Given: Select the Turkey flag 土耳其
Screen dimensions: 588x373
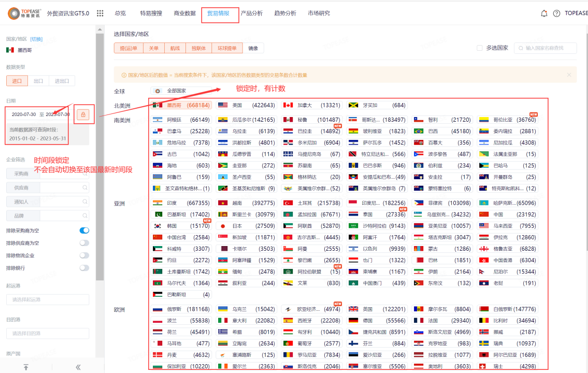Looking at the screenshot, I should coord(312,203).
